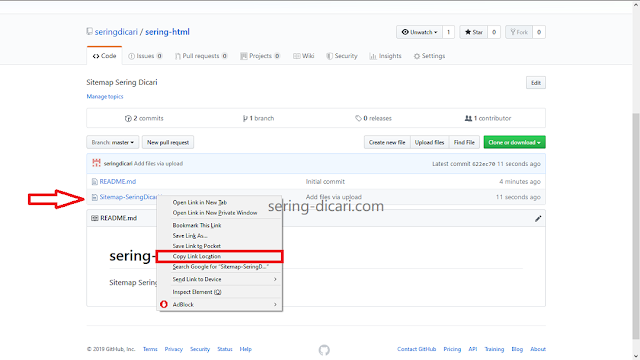This screenshot has width=640, height=360.
Task: Open the Contact GitHub link
Action: coord(416,349)
